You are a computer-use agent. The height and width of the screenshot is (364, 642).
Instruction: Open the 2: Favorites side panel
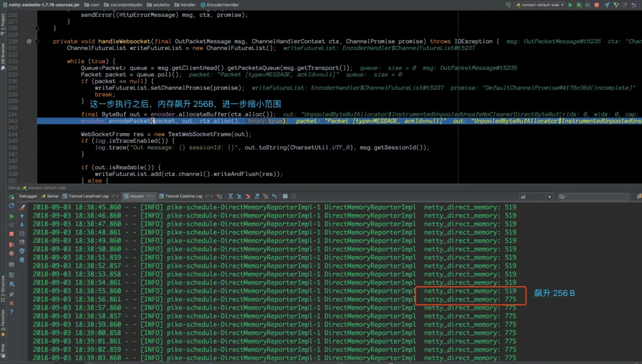[3, 324]
